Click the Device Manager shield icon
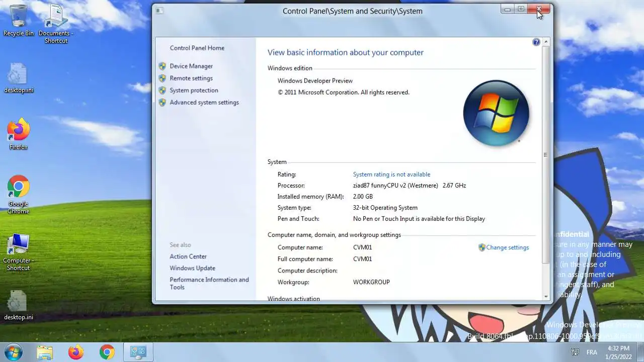 [163, 66]
